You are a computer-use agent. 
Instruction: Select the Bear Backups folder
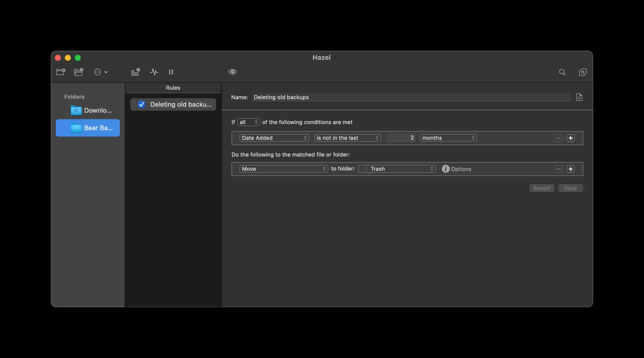[93, 128]
